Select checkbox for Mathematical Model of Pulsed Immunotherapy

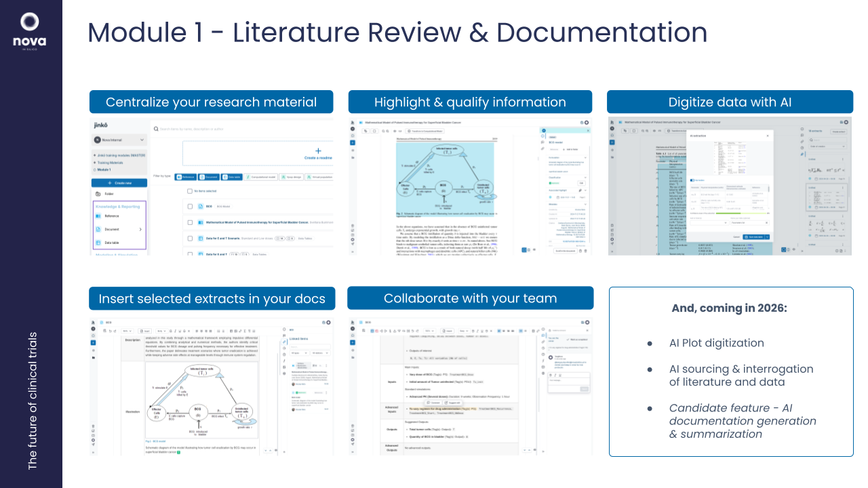pos(190,222)
